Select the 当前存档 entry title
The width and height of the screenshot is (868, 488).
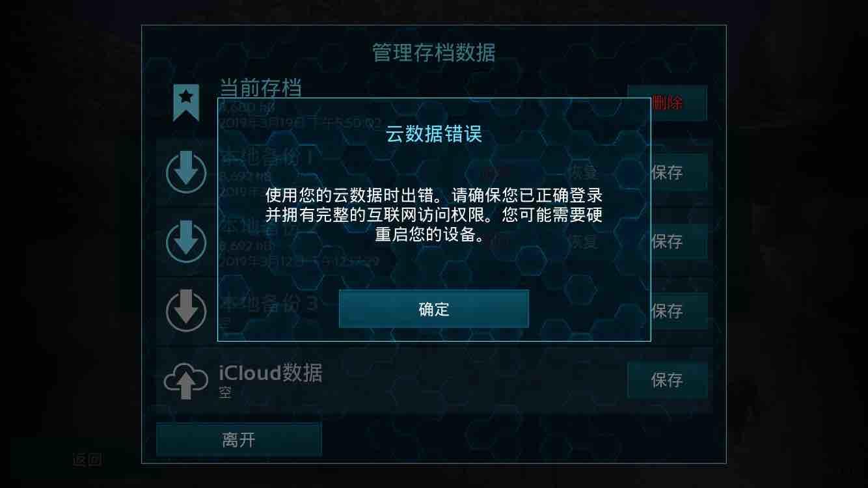(260, 88)
